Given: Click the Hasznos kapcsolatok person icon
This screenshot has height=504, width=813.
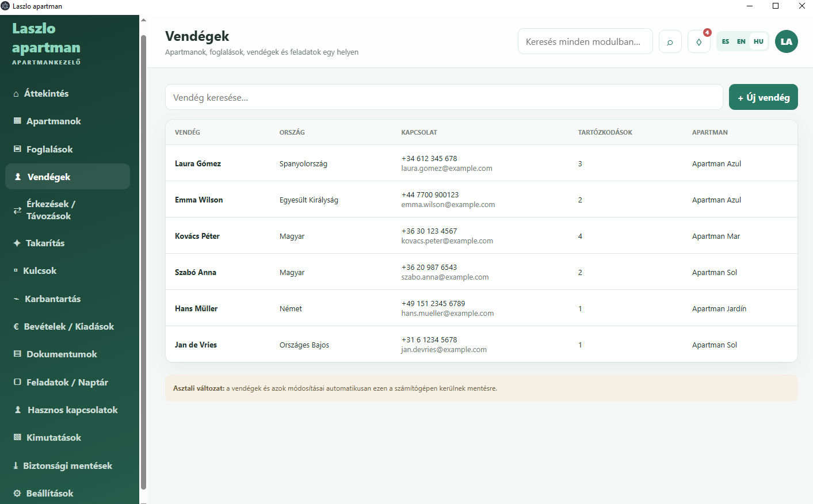Looking at the screenshot, I should (18, 410).
